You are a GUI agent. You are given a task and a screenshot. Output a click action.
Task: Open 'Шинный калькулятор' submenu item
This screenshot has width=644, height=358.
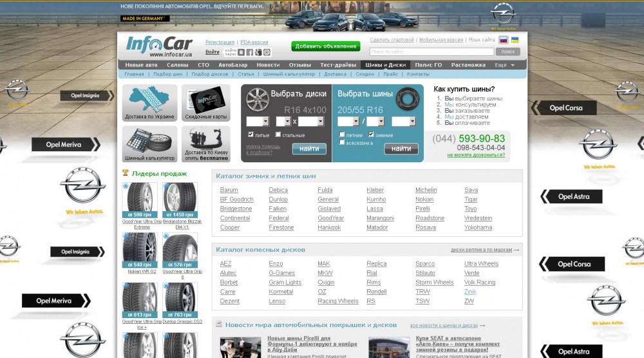click(x=289, y=74)
